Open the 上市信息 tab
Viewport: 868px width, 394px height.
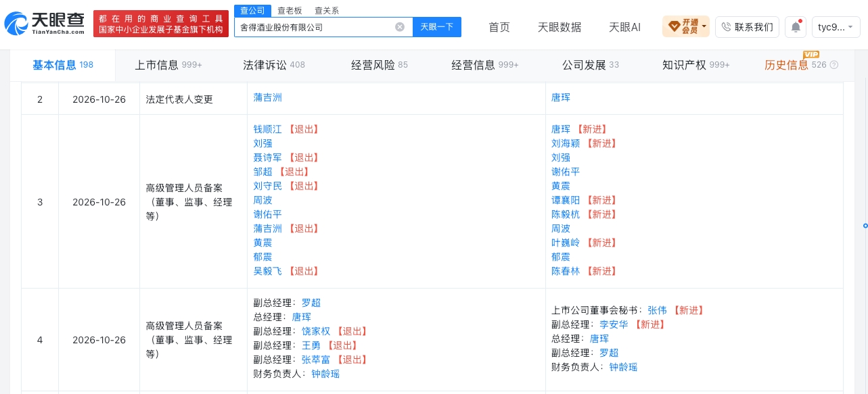tap(168, 66)
